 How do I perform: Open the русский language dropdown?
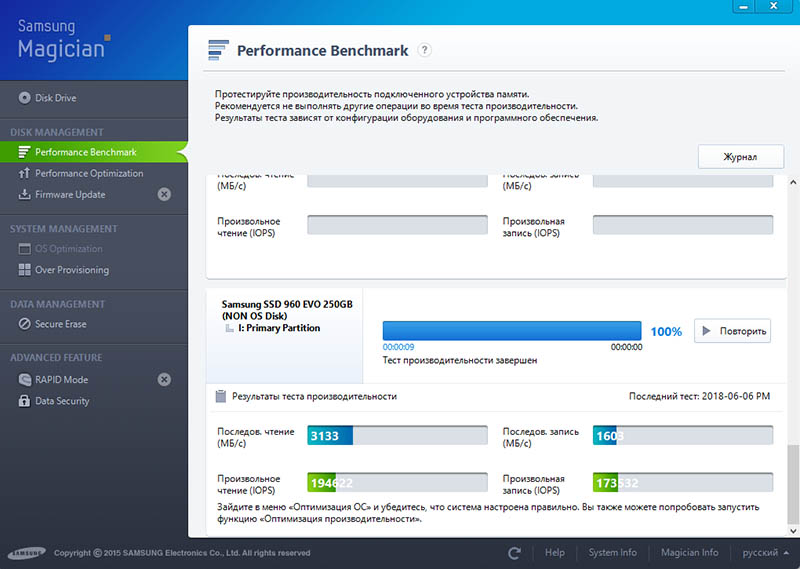tap(765, 553)
